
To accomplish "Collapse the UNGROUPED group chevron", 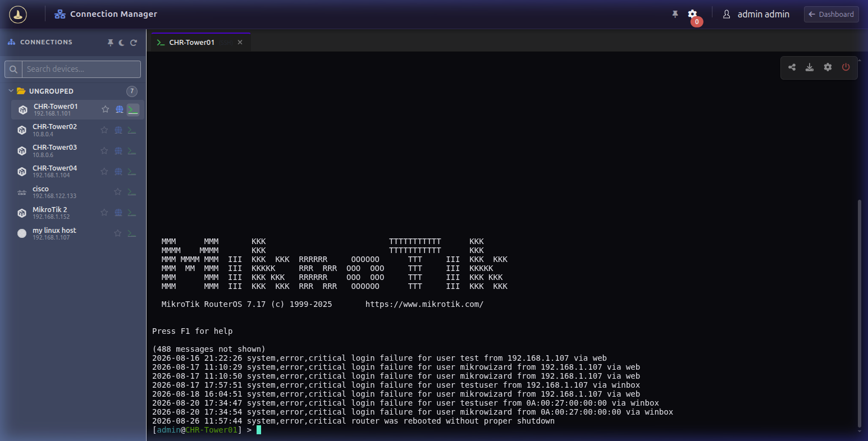I will [x=11, y=91].
